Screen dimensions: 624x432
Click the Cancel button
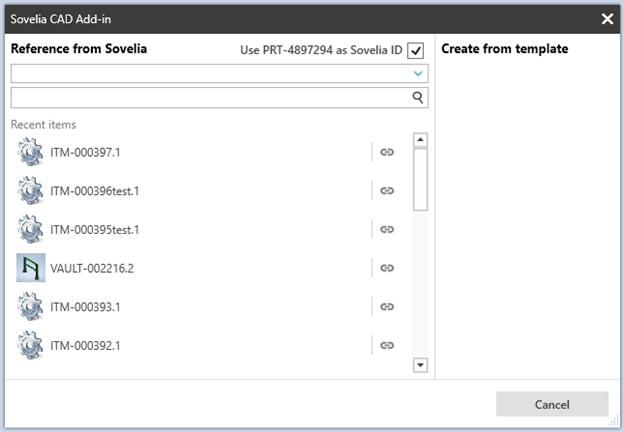(552, 404)
